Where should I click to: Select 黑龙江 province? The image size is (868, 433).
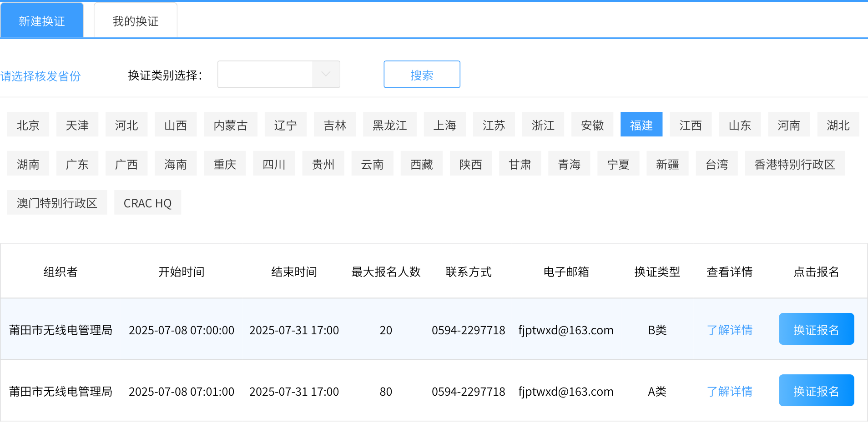(390, 124)
